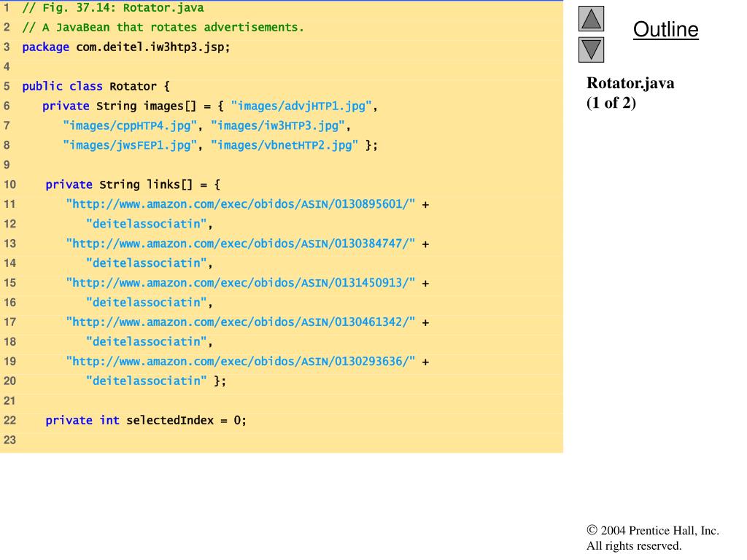Viewport: 747px width, 560px height.
Task: Click the Amazon URL ending in 0130895601
Action: 241,204
